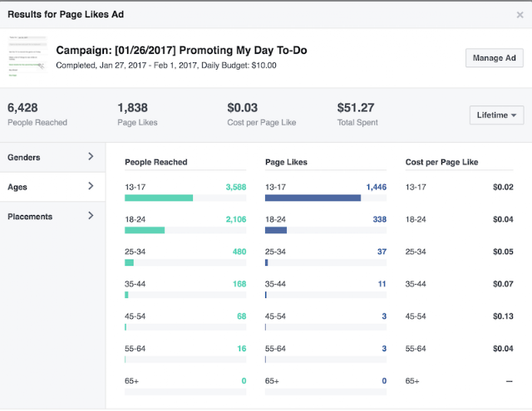Screen dimensions: 532x411
Task: Expand the Placements breakdown chevron
Action: (x=91, y=216)
